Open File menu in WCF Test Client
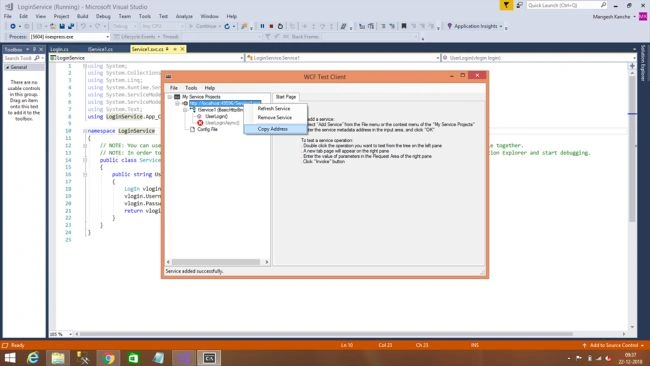 (x=174, y=88)
